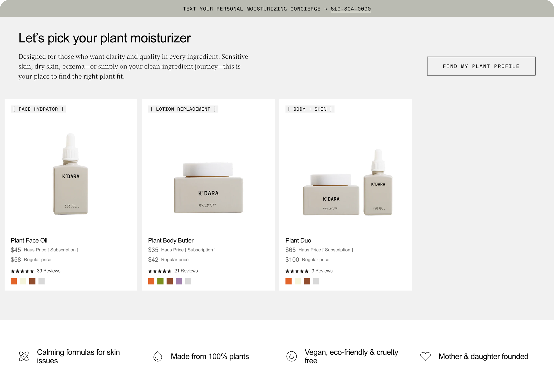Click the heart icon for Mother & daughter

tap(425, 356)
